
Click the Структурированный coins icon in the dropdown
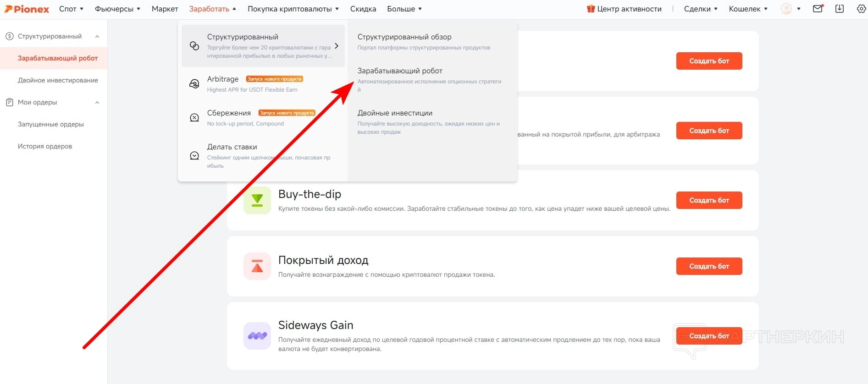click(194, 46)
